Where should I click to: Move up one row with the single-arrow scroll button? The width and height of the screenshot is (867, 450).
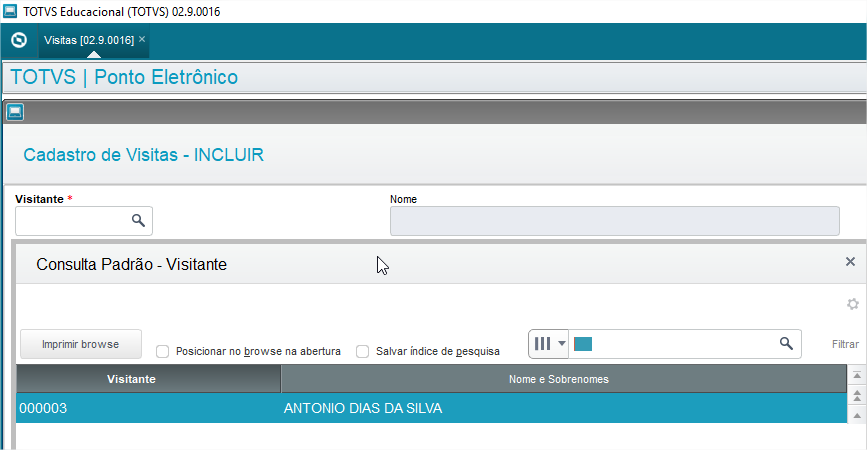pyautogui.click(x=857, y=415)
